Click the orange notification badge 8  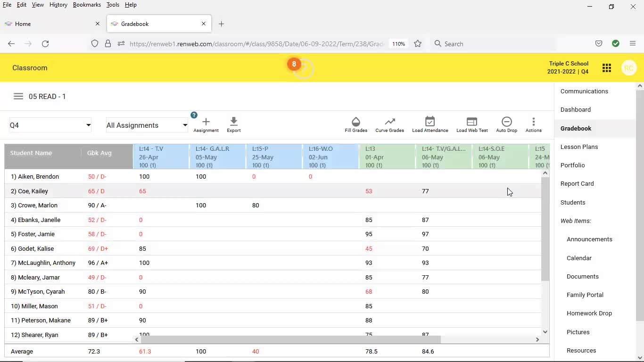(294, 64)
